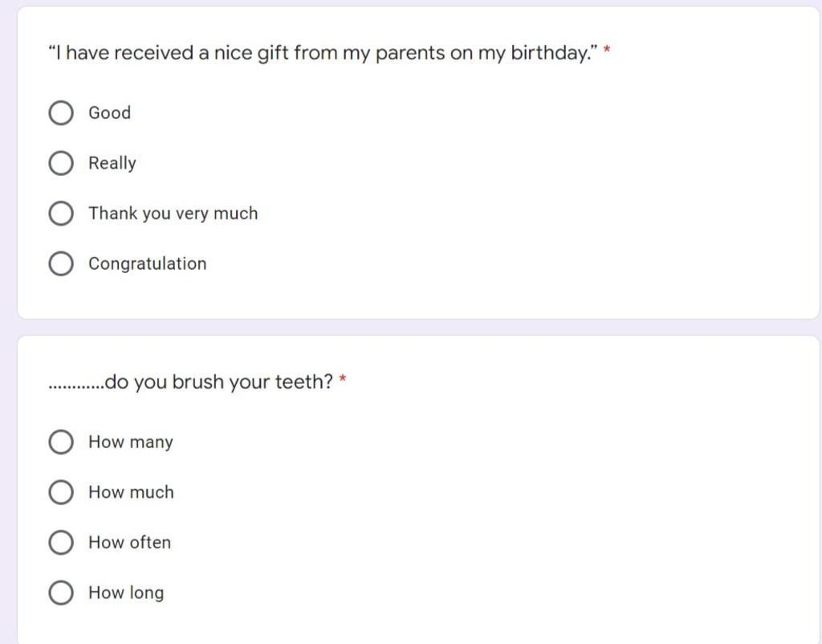The height and width of the screenshot is (644, 822).
Task: Select the "Good" radio button
Action: 61,112
